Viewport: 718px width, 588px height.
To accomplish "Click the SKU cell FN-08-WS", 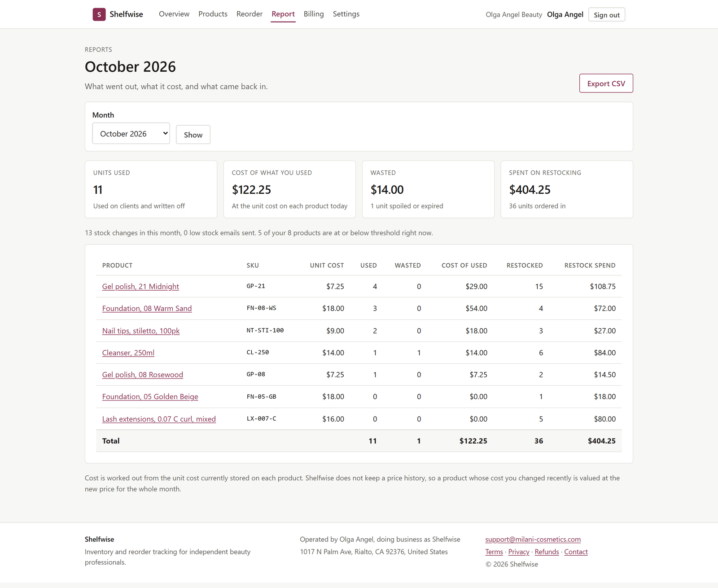I will pyautogui.click(x=261, y=308).
